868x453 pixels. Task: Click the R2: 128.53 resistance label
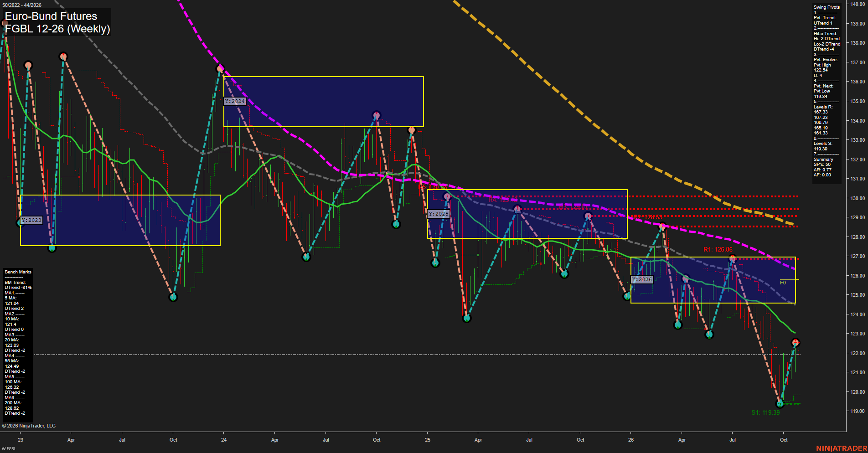(x=648, y=217)
